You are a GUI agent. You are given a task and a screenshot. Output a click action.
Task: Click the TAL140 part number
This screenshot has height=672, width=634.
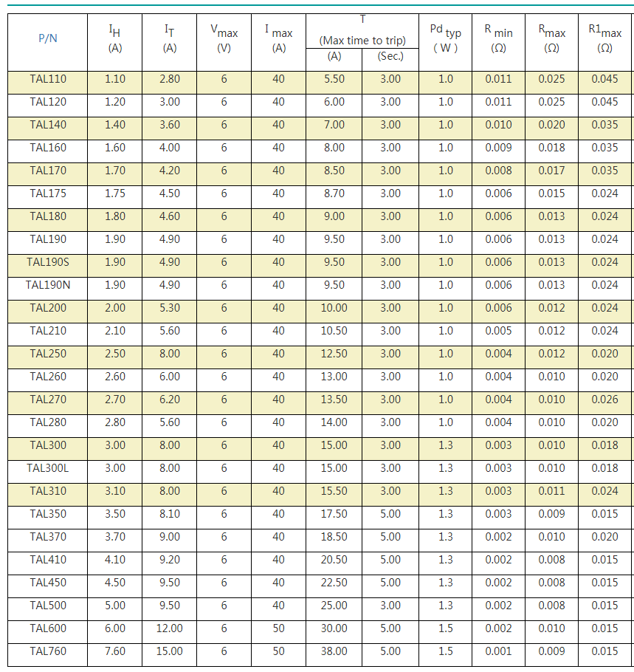[x=48, y=125]
